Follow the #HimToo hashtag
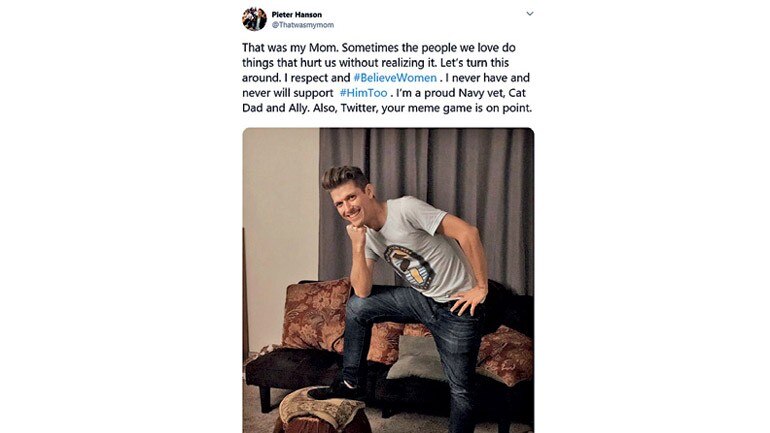770x433 pixels. 363,93
